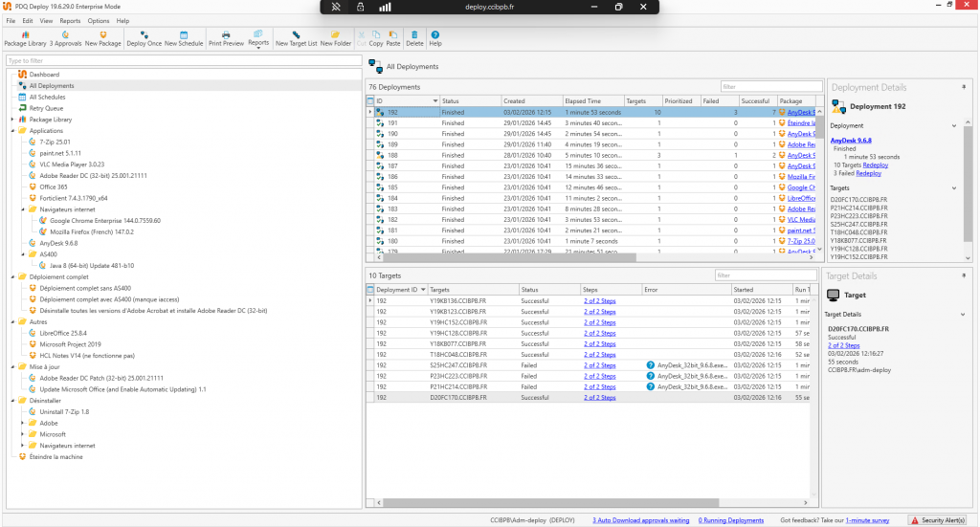Select All Schedules in the tree

[x=47, y=97]
